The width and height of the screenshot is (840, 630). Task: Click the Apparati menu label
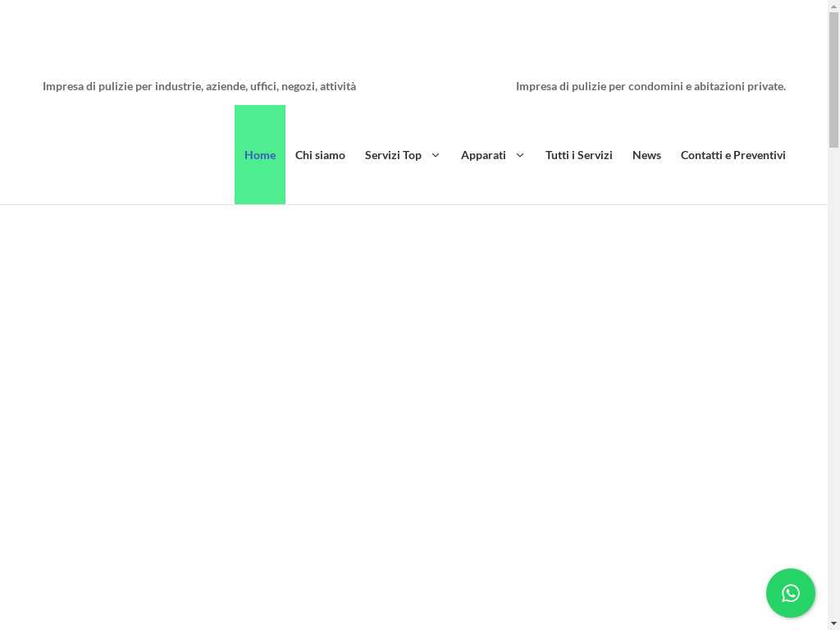pos(483,155)
